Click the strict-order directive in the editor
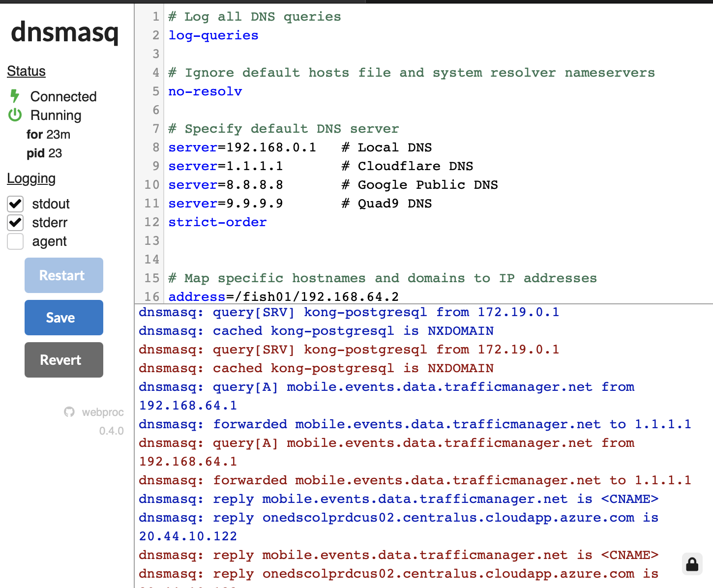Viewport: 713px width, 588px height. (x=217, y=222)
